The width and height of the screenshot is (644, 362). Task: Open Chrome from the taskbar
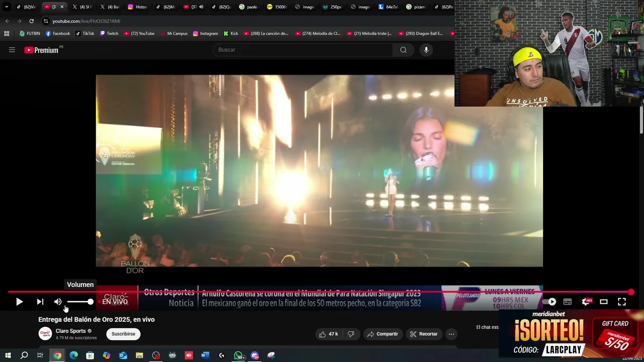pos(57,355)
